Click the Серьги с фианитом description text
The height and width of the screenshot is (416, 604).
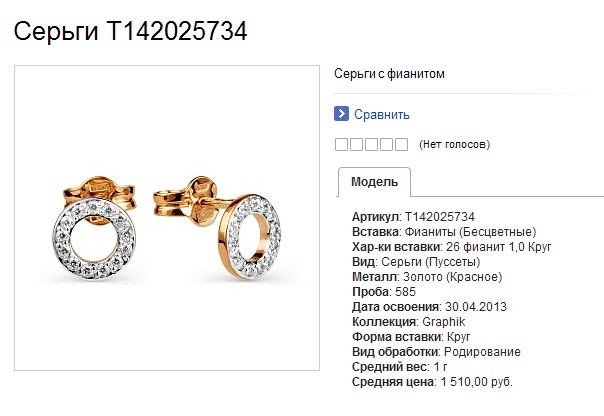389,74
